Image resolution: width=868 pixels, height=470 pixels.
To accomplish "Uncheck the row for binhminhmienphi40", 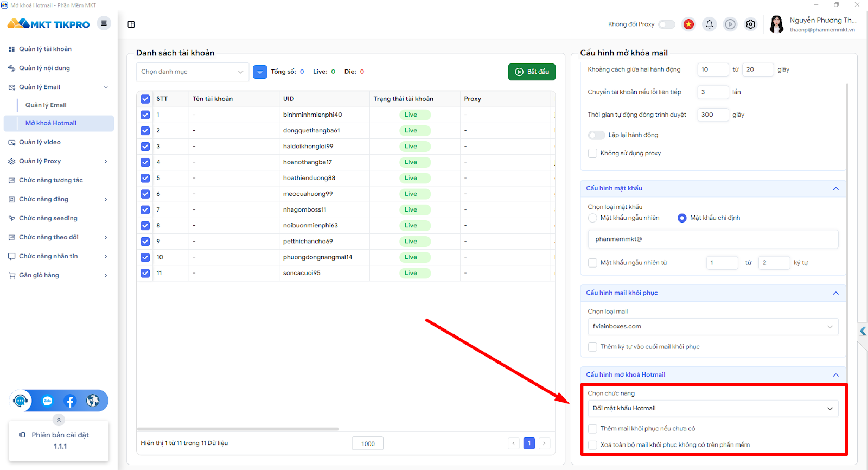I will tap(145, 115).
